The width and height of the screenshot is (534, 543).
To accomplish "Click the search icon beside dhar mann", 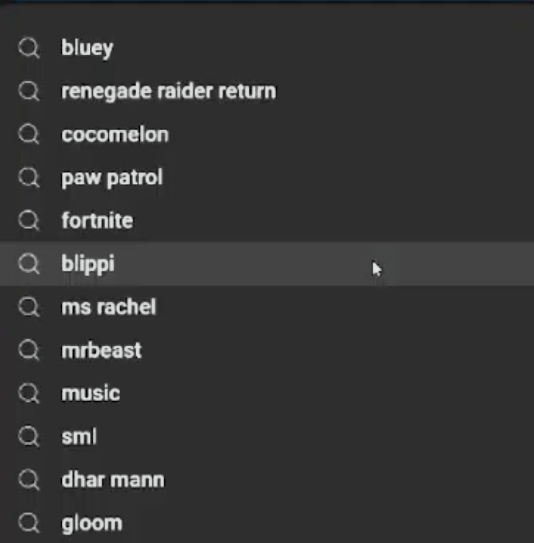I will pyautogui.click(x=29, y=480).
